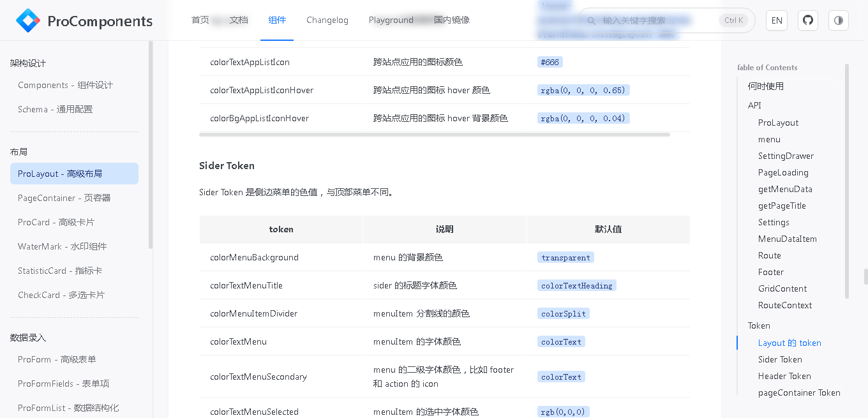Viewport: 868px width, 418px height.
Task: Jump to Header Token in contents
Action: click(784, 376)
